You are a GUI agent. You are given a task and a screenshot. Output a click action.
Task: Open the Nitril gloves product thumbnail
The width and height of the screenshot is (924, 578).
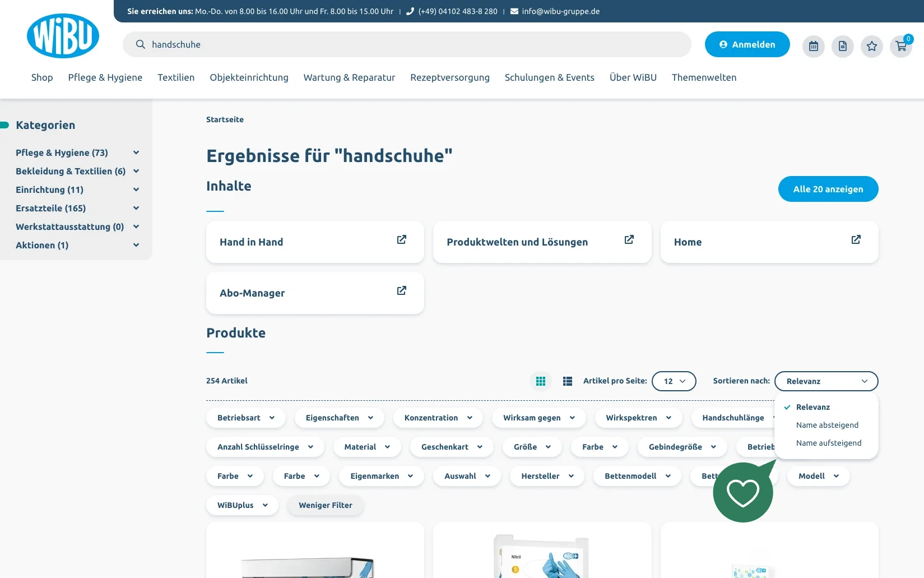point(542,556)
